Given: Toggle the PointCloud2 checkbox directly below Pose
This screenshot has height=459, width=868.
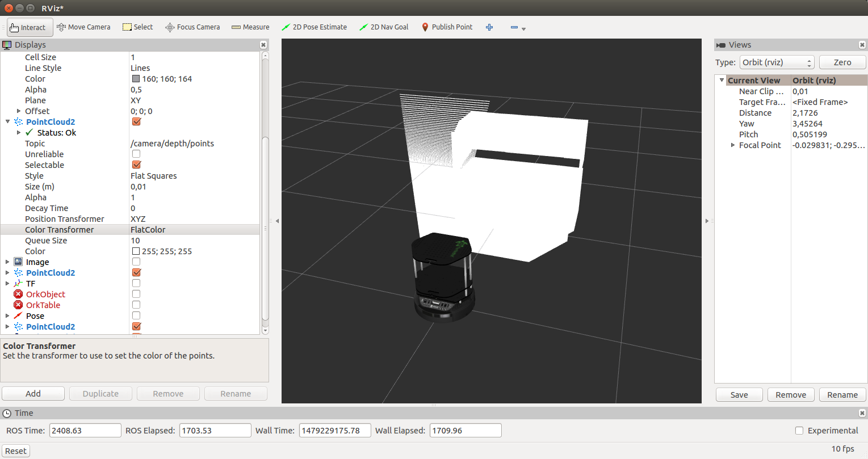Looking at the screenshot, I should 136,327.
